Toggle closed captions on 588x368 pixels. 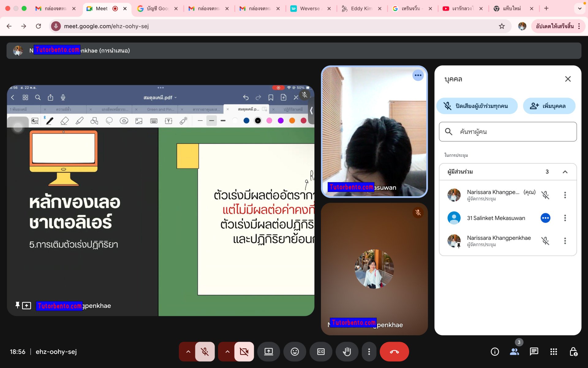point(321,352)
